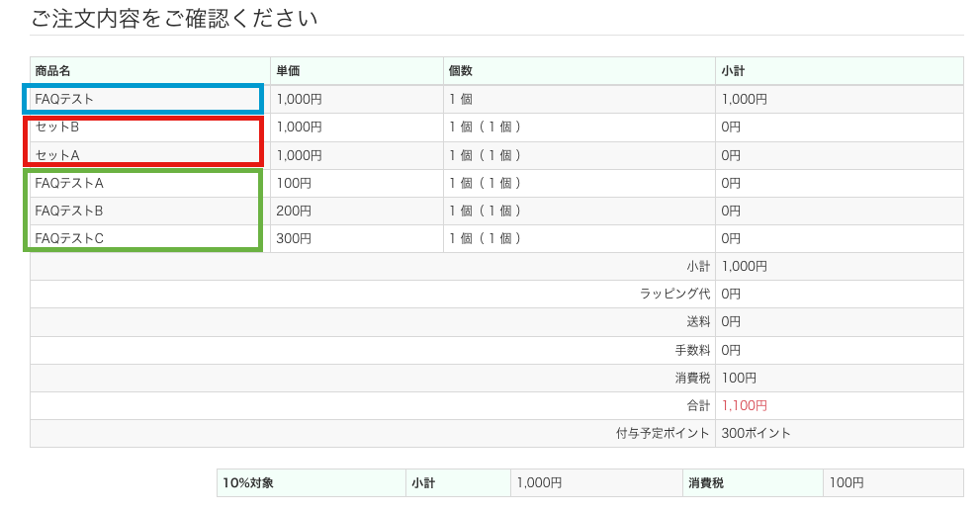Click the 手数料 label
The image size is (980, 512).
692,350
